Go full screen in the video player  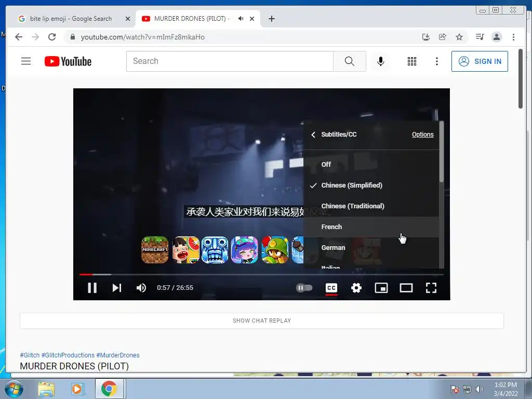click(x=431, y=288)
